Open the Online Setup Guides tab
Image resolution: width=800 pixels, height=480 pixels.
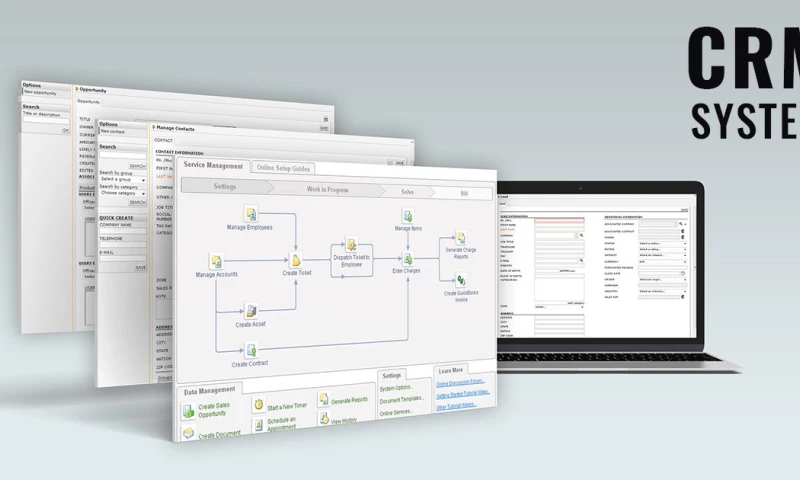pyautogui.click(x=283, y=168)
